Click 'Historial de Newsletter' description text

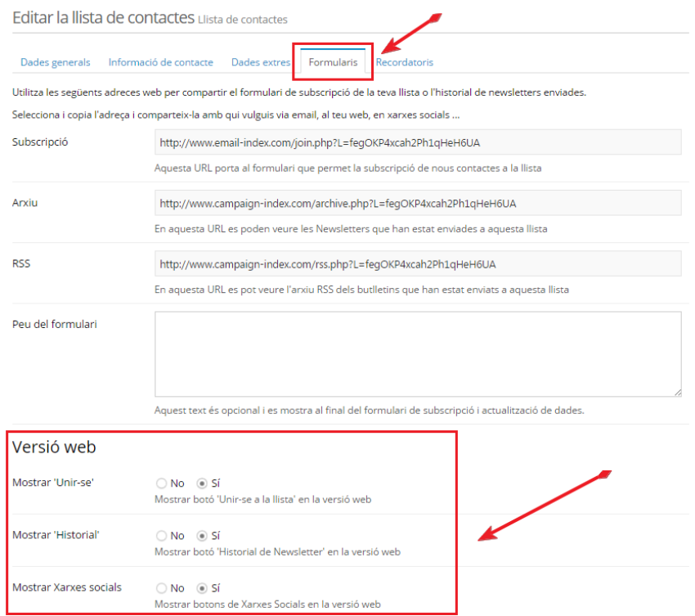[277, 551]
